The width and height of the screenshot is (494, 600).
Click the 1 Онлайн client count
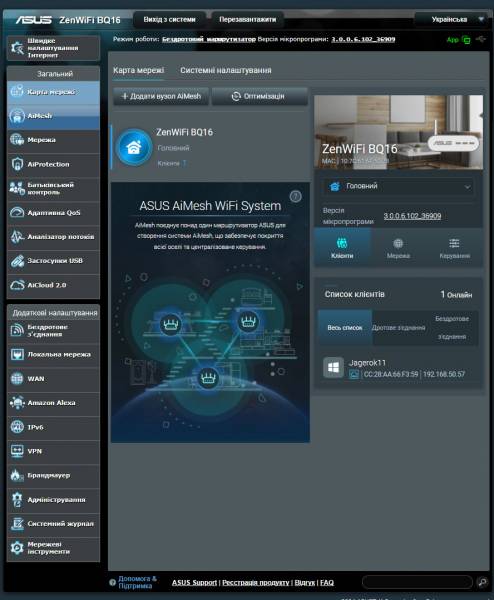click(456, 295)
